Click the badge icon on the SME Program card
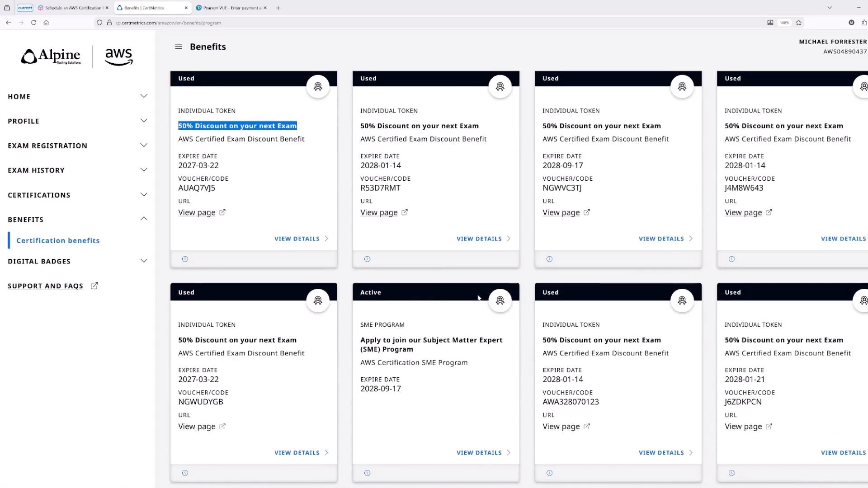 coord(500,300)
